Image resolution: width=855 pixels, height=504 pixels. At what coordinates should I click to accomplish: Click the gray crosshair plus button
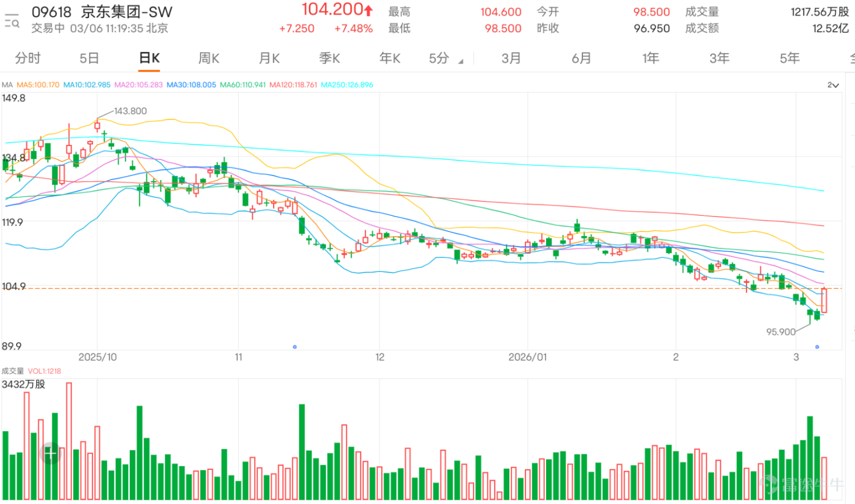coord(50,454)
